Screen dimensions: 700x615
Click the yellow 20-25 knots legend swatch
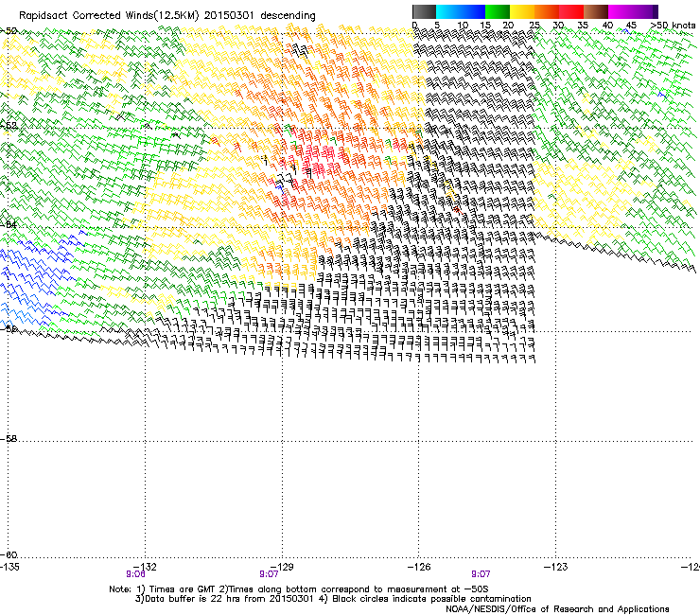[x=522, y=11]
